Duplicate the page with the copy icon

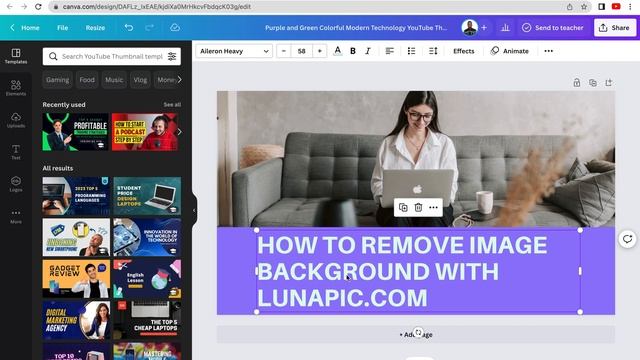tap(593, 83)
